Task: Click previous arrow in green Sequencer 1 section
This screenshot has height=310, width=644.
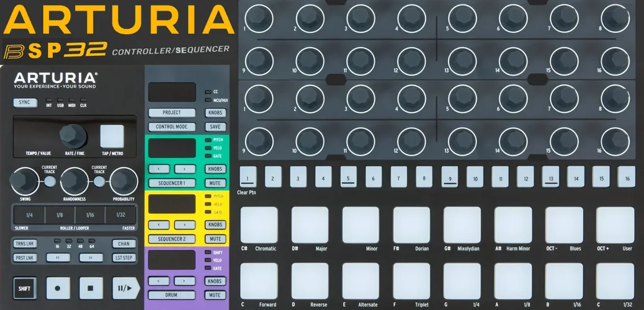Action: click(x=158, y=169)
